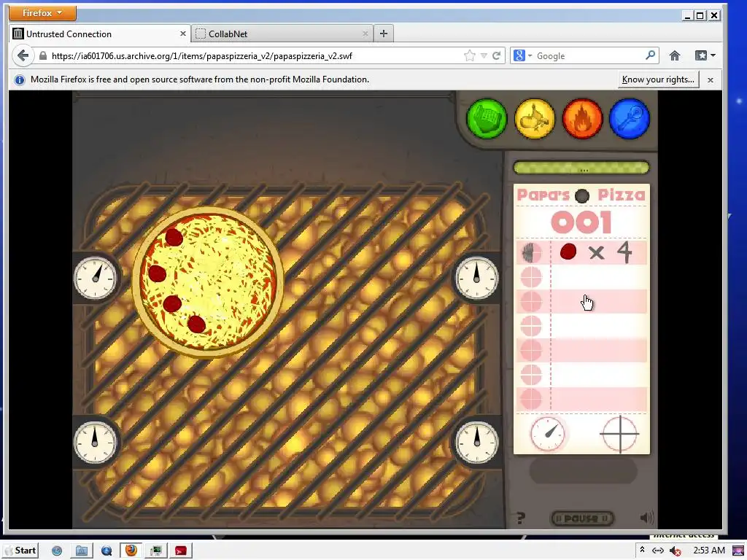The image size is (747, 560).
Task: Open the Google search engine dropdown
Action: (x=522, y=55)
